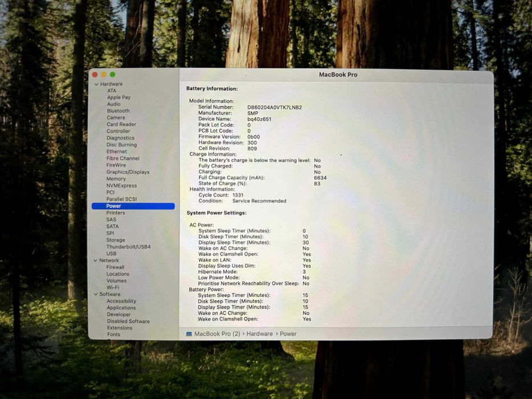Select Thunderbolt/USB4 entry
This screenshot has width=532, height=399.
point(128,247)
